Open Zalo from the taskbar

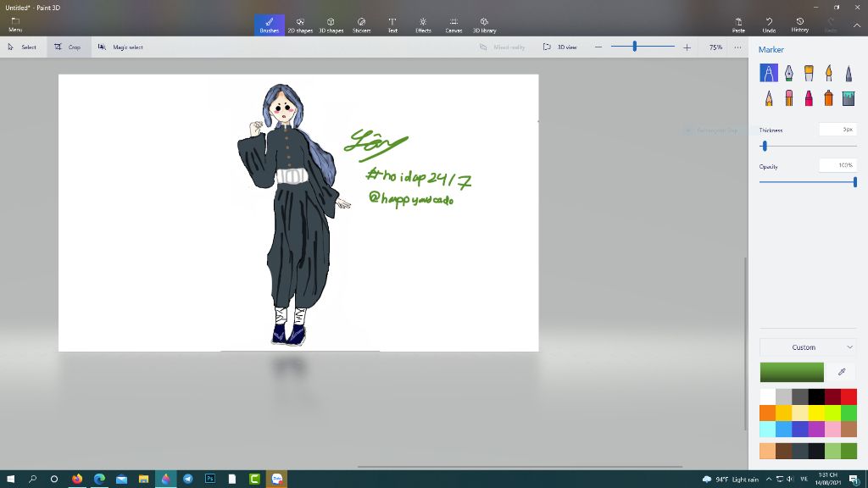[277, 479]
